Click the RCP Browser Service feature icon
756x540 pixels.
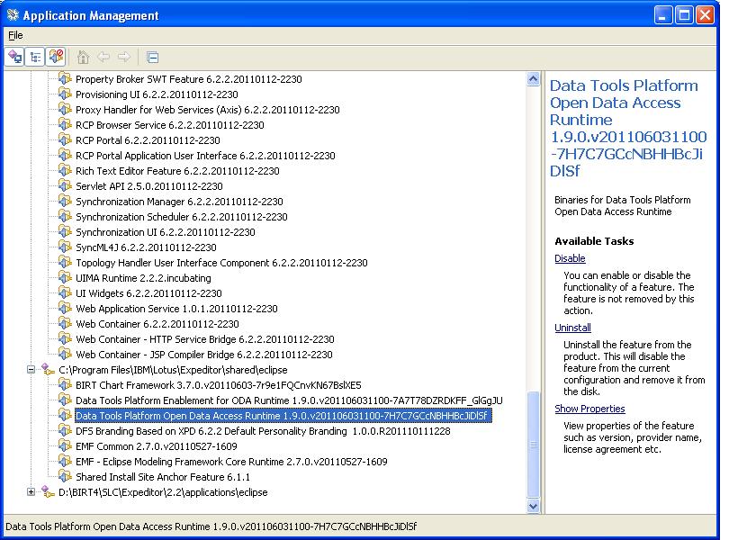pyautogui.click(x=65, y=125)
